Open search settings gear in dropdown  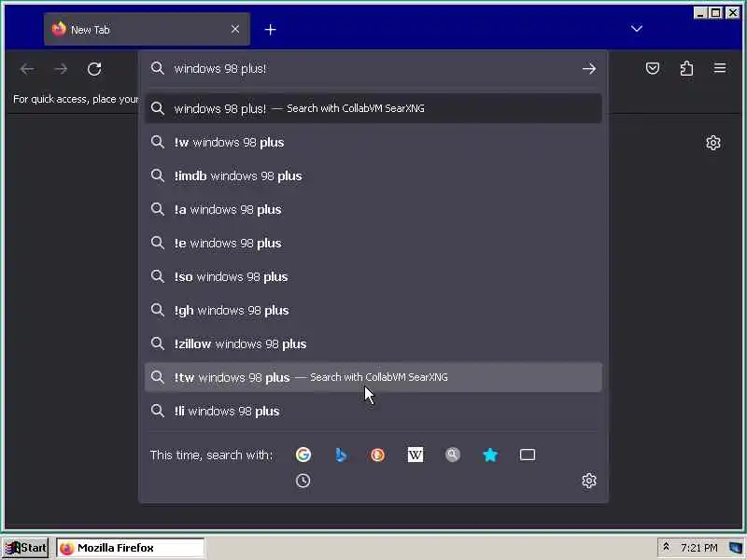[589, 481]
